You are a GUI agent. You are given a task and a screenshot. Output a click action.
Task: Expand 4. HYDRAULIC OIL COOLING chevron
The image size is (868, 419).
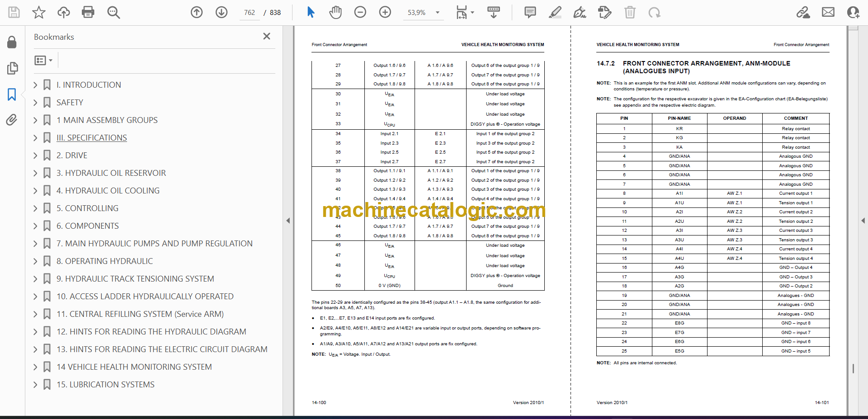[x=35, y=191]
